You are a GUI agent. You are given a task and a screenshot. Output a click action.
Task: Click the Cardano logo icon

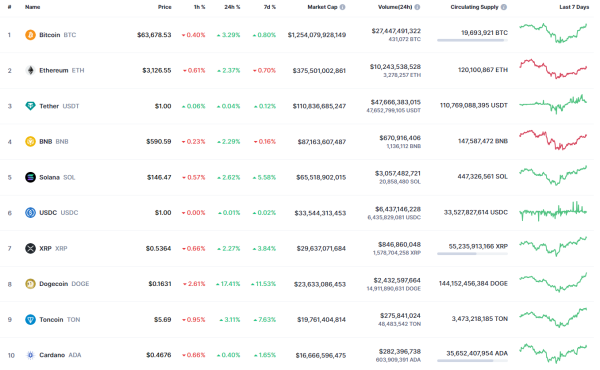click(x=30, y=355)
